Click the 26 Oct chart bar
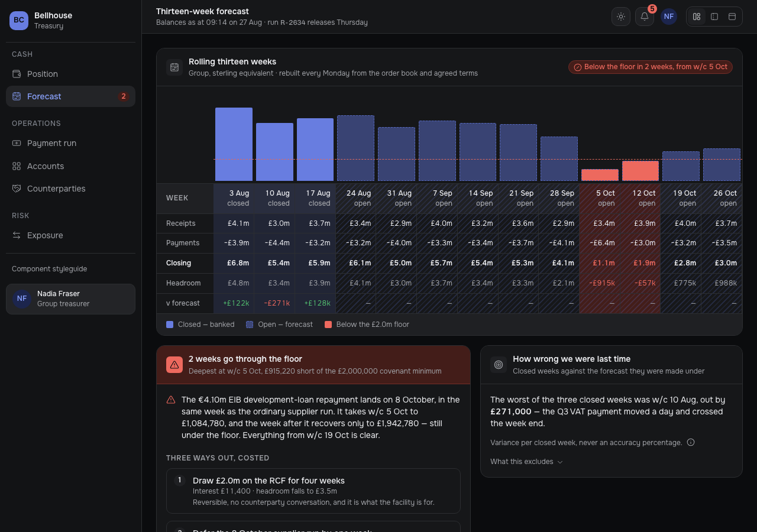Screen dimensions: 757x532 pos(722,164)
